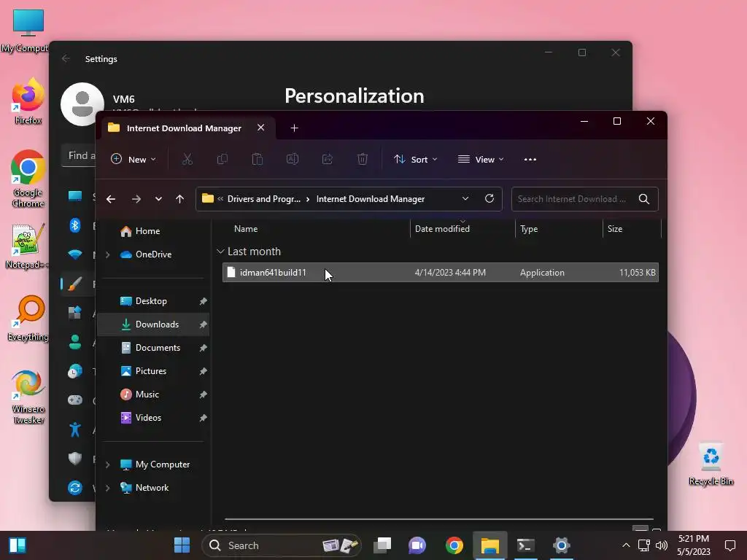The image size is (747, 560).
Task: Open Google Chrome desktop shortcut
Action: pos(28,179)
